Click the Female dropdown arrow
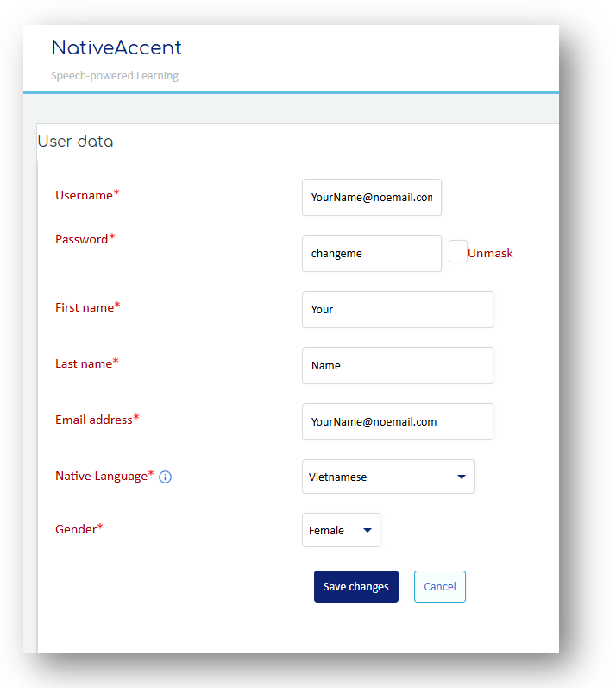The width and height of the screenshot is (616, 688). (x=368, y=530)
